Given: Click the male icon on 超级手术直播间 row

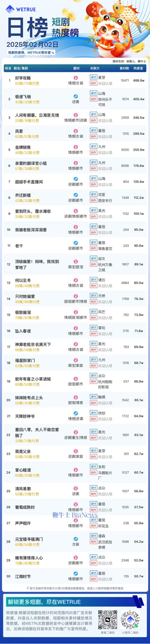Looking at the screenshot, I should tap(75, 179).
